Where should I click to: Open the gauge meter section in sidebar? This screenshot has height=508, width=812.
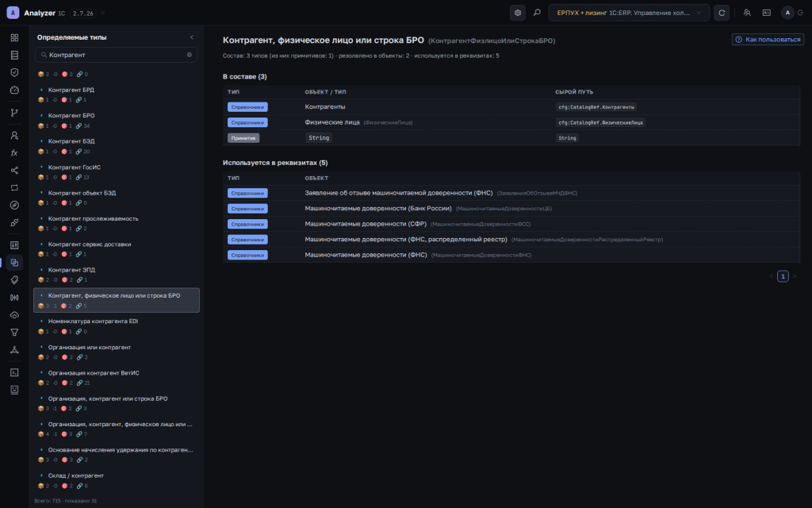pos(14,90)
